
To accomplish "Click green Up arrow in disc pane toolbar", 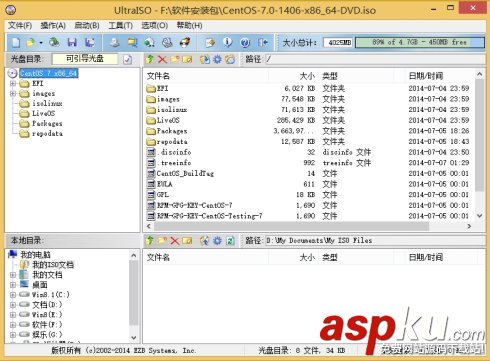I will click(x=150, y=59).
